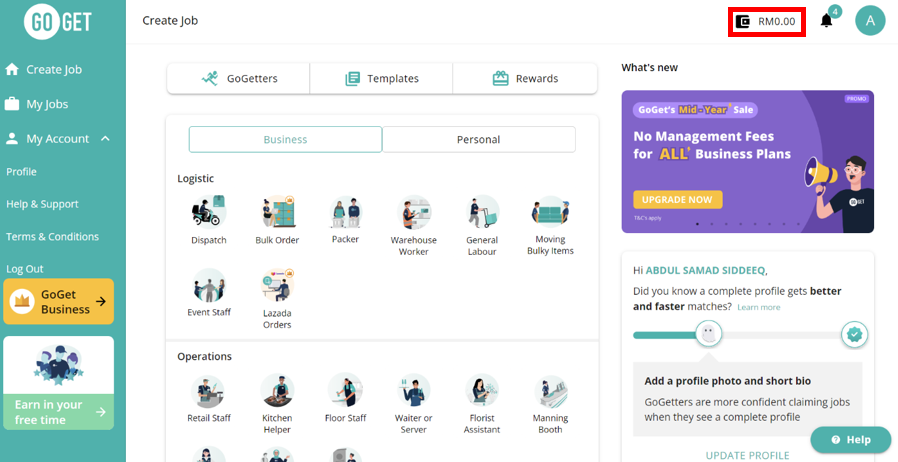Click UPGRADE NOW on promo banner
This screenshot has height=462, width=898.
678,200
